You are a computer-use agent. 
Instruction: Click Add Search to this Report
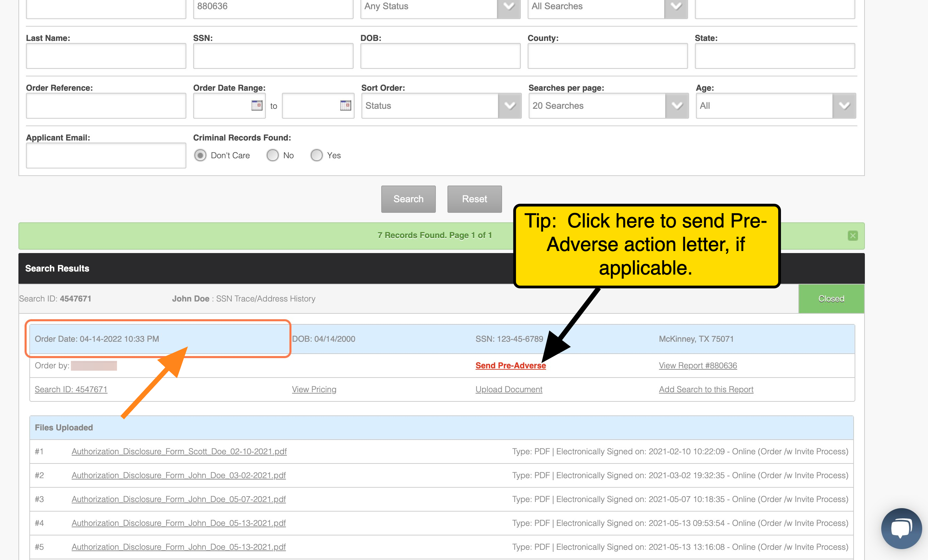[x=706, y=389]
